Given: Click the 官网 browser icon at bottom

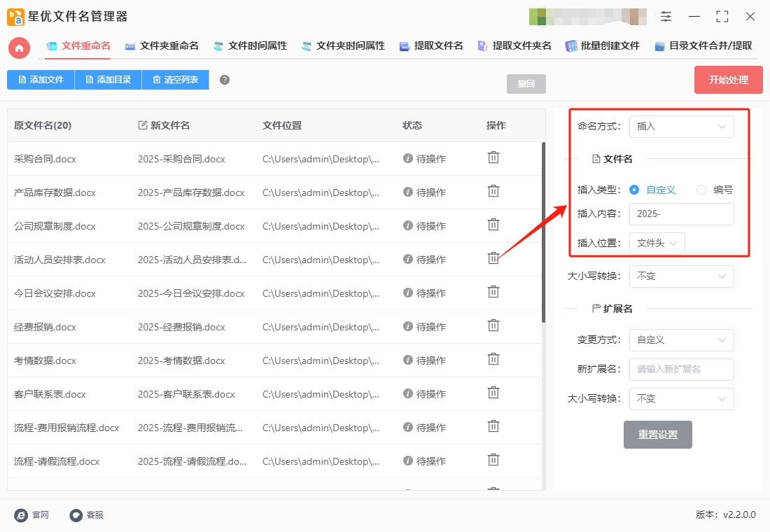Looking at the screenshot, I should pyautogui.click(x=21, y=514).
